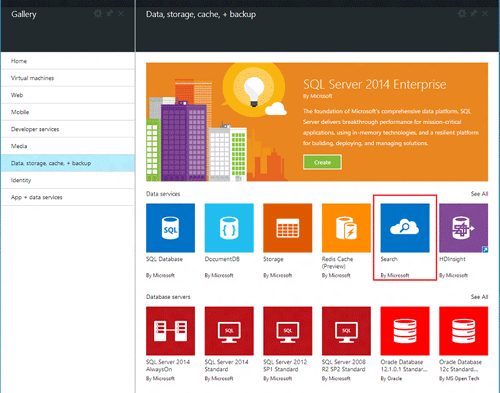Select the HDInsight tile
500x393 pixels.
tap(464, 228)
